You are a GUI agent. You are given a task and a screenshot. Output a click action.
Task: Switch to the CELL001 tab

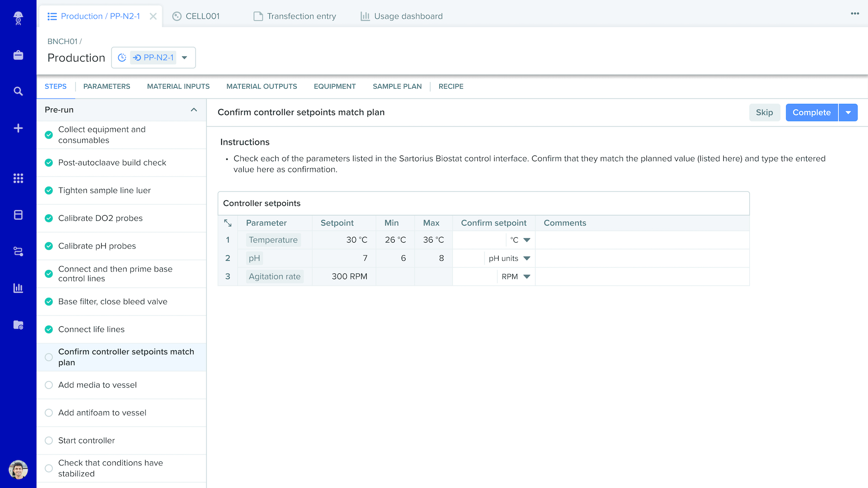pos(196,16)
